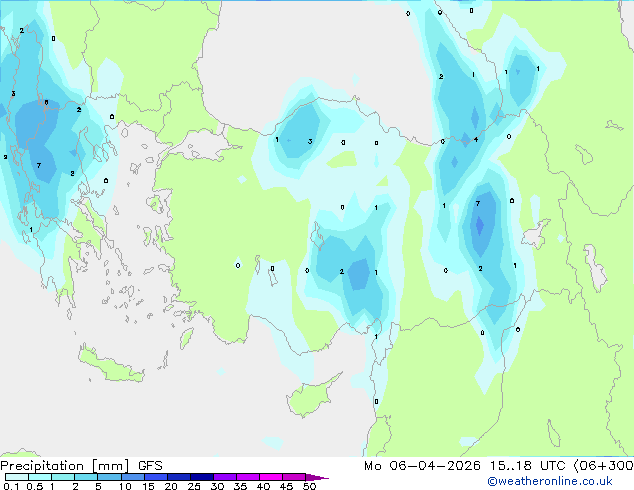The height and width of the screenshot is (490, 634).
Task: Click the '15' legend scale label
Action: click(148, 486)
